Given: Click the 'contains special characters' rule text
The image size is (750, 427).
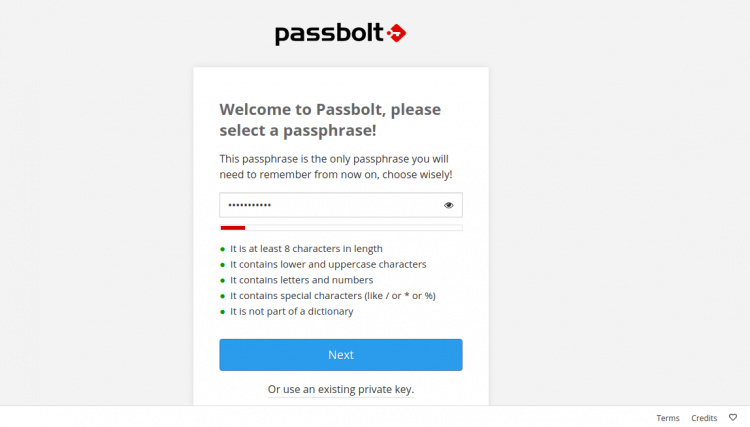Looking at the screenshot, I should [x=332, y=296].
